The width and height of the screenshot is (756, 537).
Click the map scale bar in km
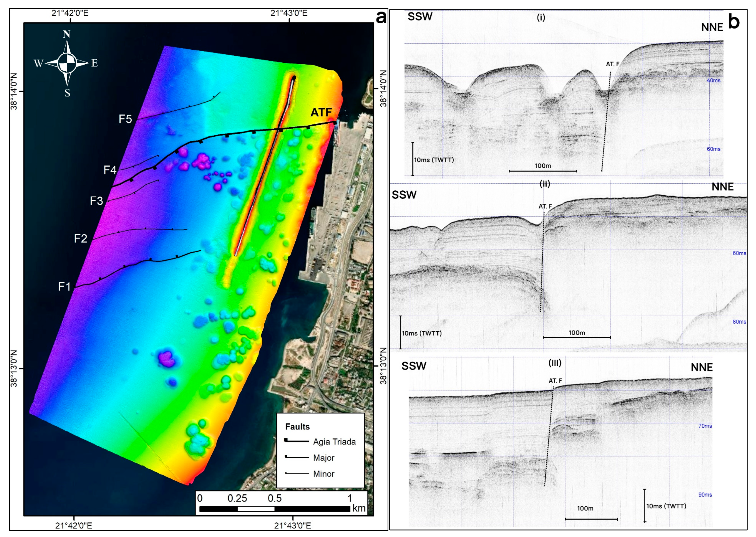point(275,508)
